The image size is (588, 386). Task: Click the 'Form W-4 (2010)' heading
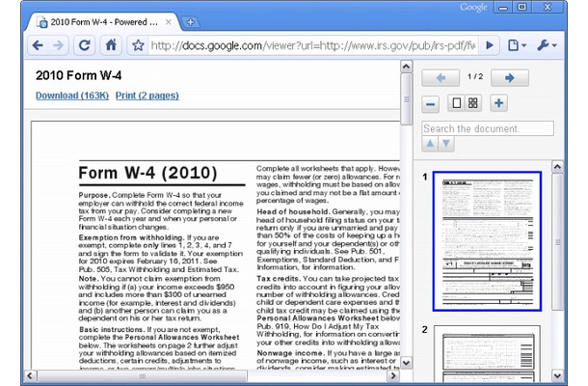147,173
